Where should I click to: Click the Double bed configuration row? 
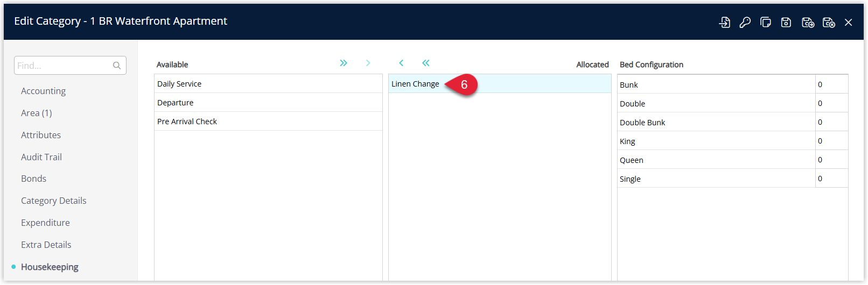pyautogui.click(x=716, y=103)
